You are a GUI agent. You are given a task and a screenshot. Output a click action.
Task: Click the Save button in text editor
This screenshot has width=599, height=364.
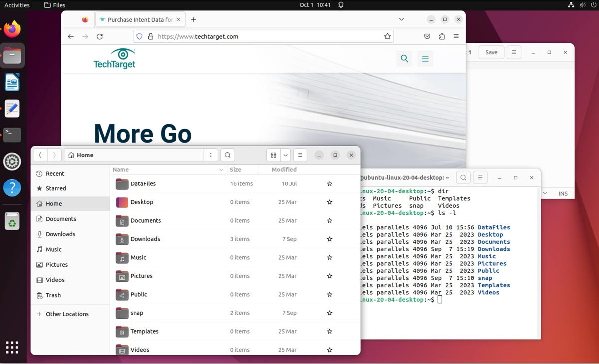click(x=491, y=52)
